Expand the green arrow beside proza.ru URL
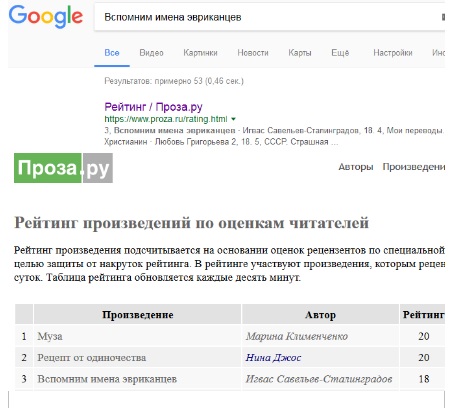 [x=233, y=119]
